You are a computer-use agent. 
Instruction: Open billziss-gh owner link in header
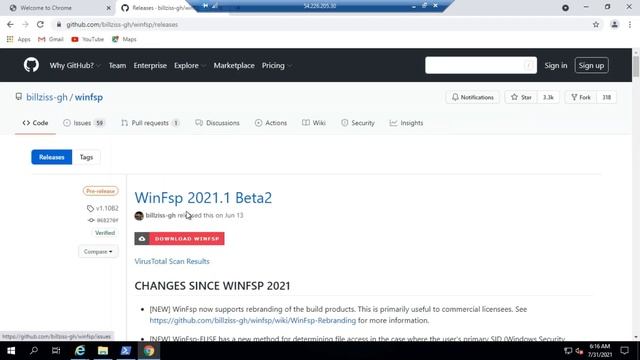[47, 97]
